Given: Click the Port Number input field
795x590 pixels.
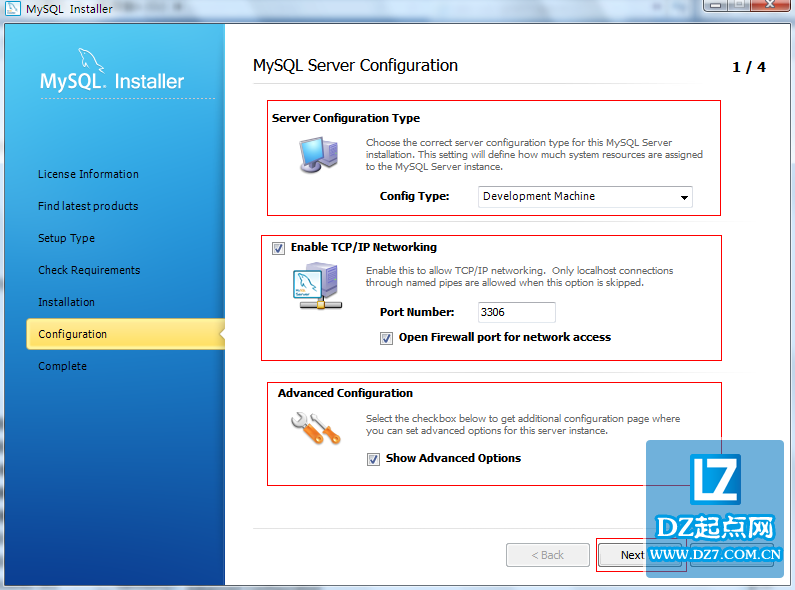Looking at the screenshot, I should (x=517, y=312).
